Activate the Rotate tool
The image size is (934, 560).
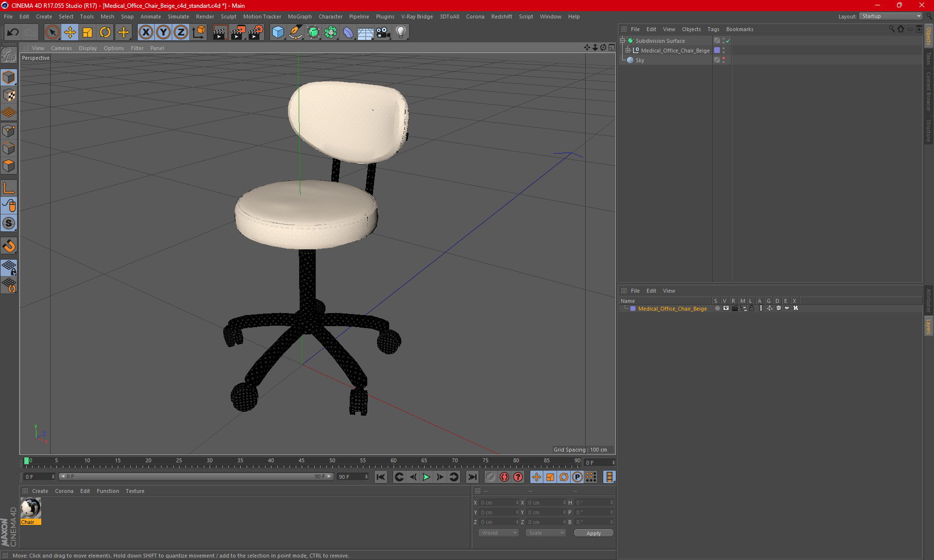coord(105,32)
